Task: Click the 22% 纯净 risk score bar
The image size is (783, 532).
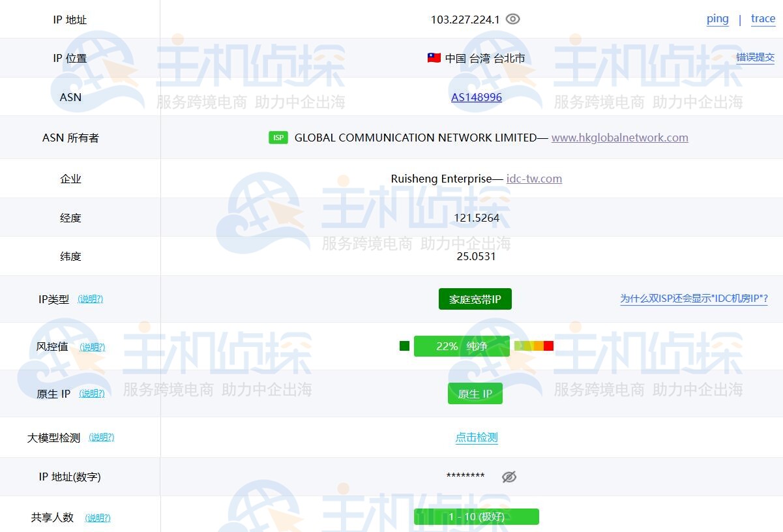Action: point(462,346)
